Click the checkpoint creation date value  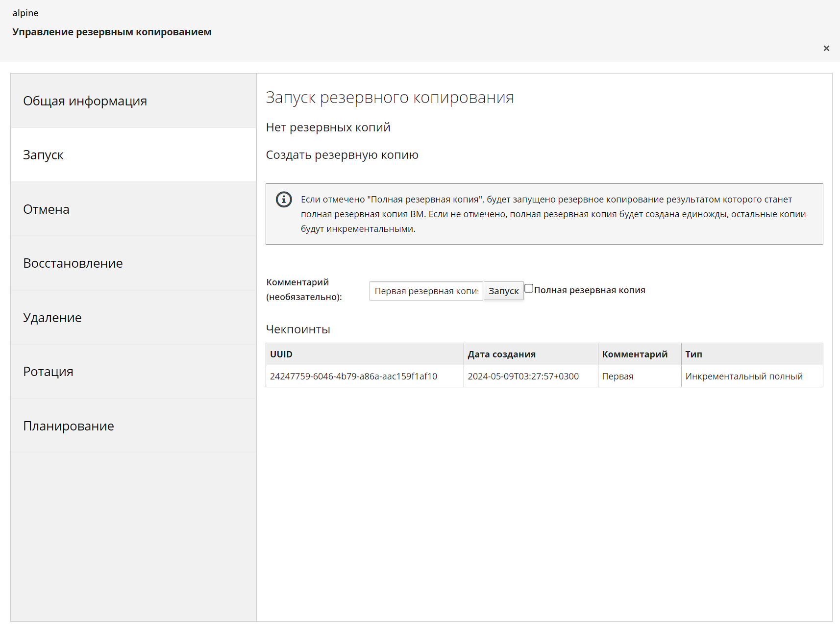click(x=523, y=376)
